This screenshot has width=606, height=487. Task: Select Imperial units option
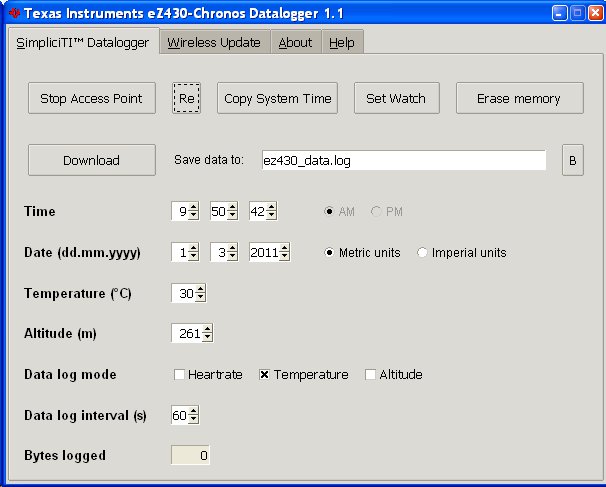422,253
